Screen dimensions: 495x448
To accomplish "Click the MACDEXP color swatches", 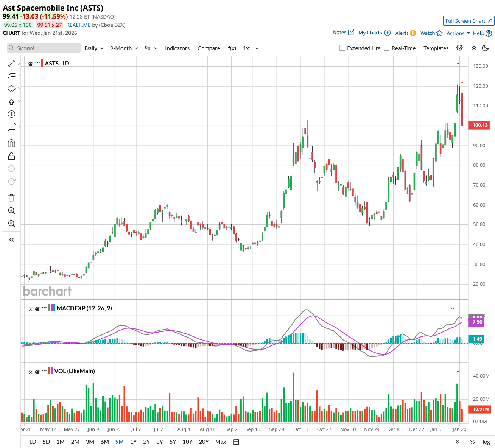I will pyautogui.click(x=52, y=308).
